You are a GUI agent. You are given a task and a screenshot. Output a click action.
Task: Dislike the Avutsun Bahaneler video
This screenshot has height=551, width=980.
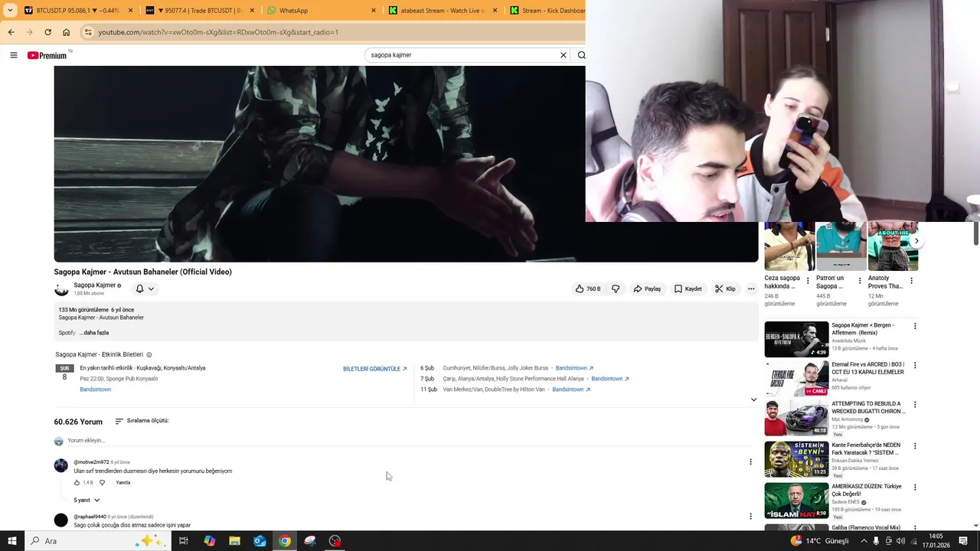coord(616,289)
